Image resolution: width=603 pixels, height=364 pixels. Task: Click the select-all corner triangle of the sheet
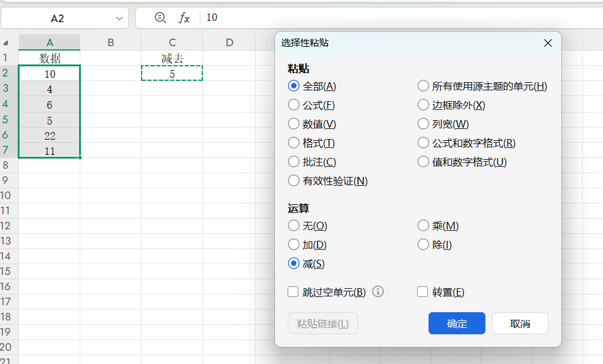6,43
